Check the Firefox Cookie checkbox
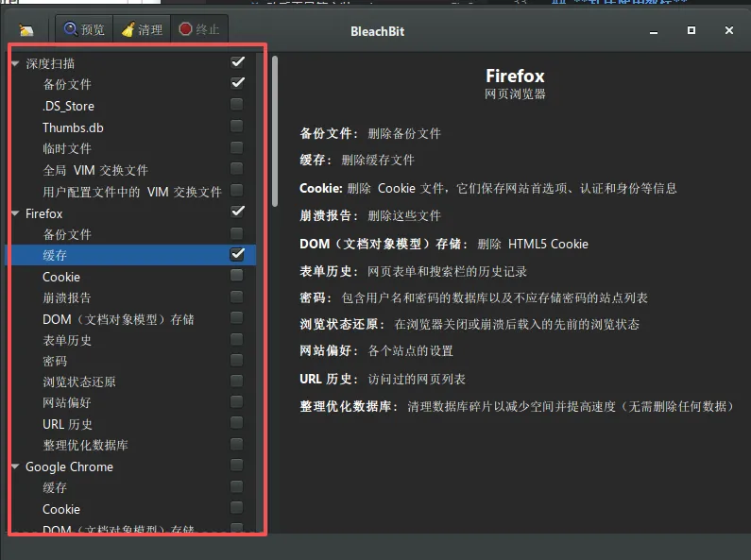The height and width of the screenshot is (560, 751). pos(236,275)
